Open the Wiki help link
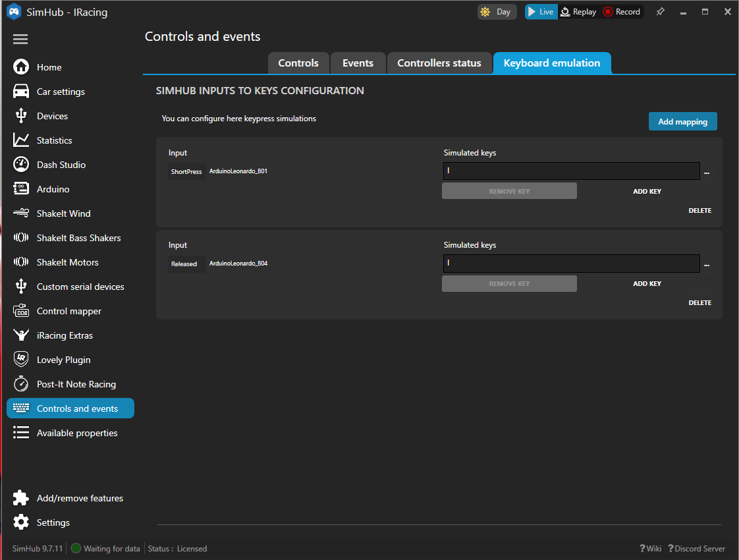 pyautogui.click(x=650, y=548)
